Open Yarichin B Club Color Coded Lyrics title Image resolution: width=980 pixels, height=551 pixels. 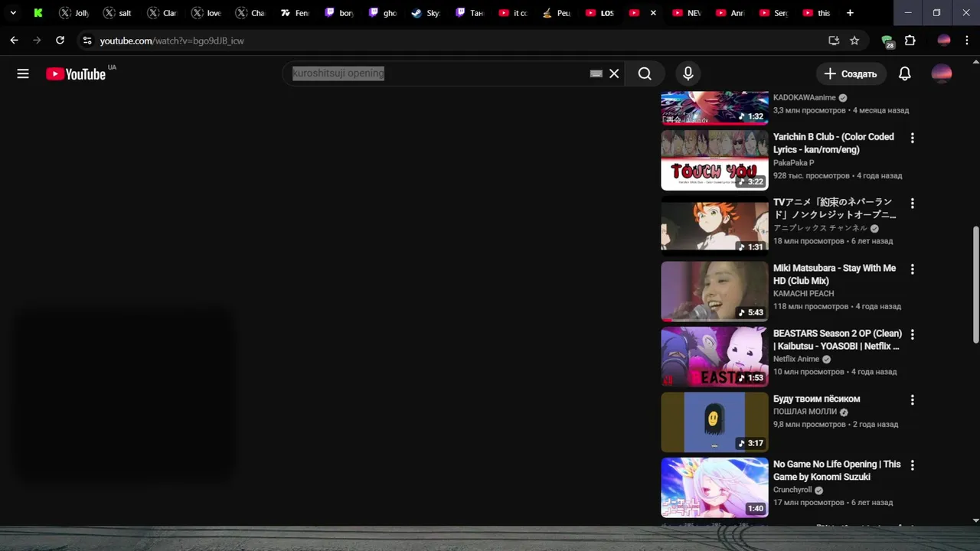[834, 143]
